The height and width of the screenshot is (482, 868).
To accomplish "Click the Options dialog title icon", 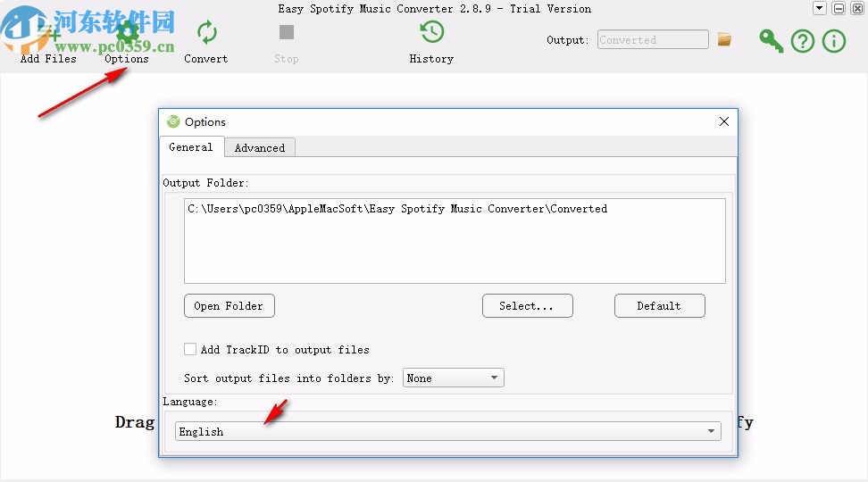I will [x=173, y=121].
